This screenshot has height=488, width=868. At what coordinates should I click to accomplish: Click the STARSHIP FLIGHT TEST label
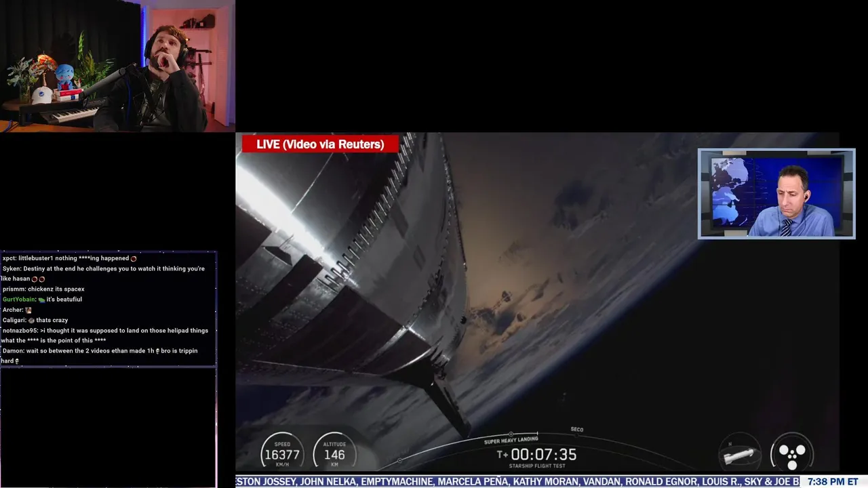[x=536, y=466]
